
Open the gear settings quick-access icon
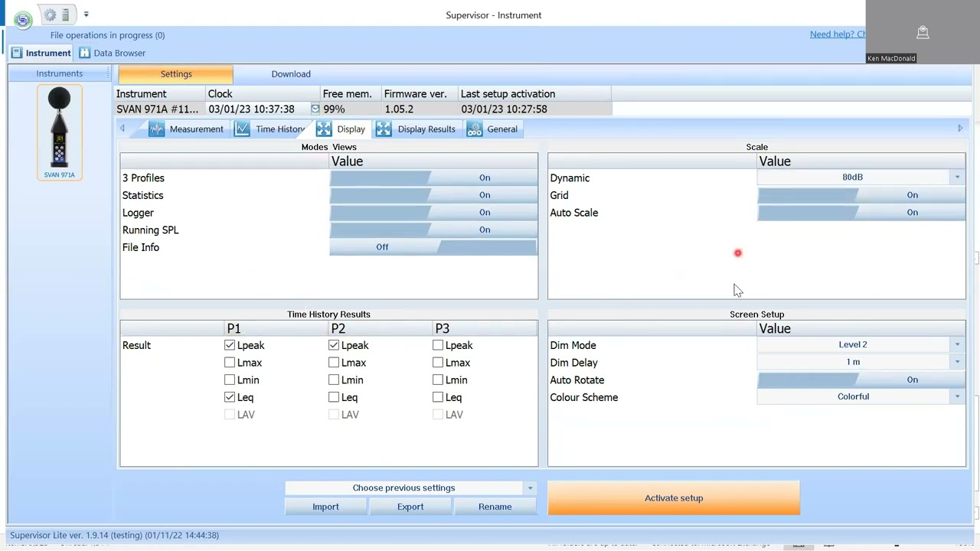click(x=51, y=15)
